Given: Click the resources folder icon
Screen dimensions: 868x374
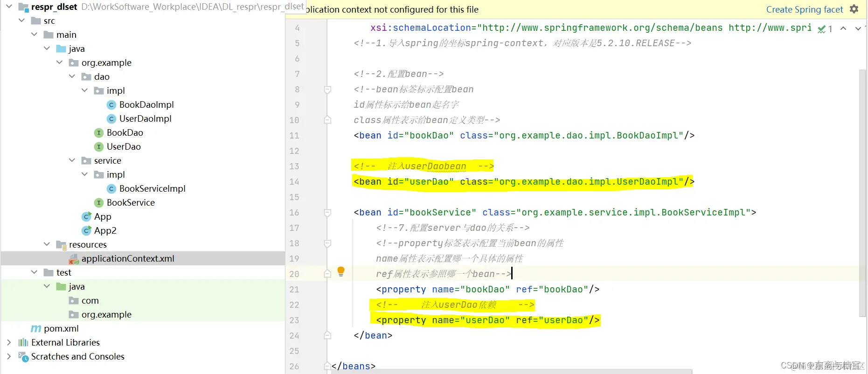Looking at the screenshot, I should pos(61,245).
